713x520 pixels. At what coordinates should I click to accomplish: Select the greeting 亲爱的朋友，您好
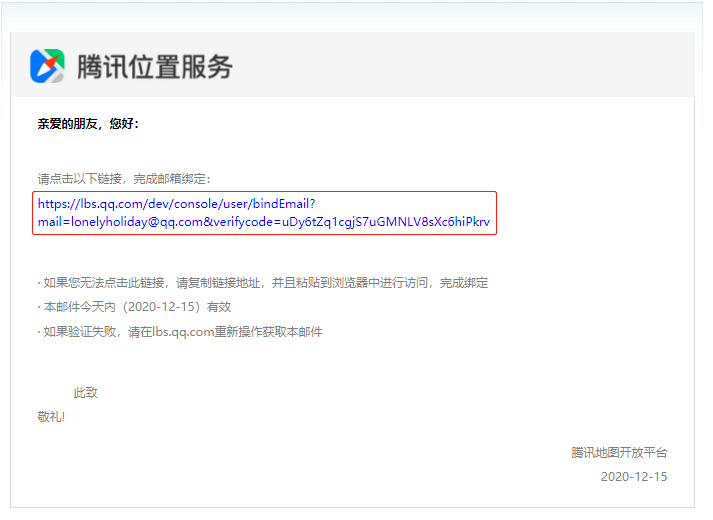pos(88,124)
